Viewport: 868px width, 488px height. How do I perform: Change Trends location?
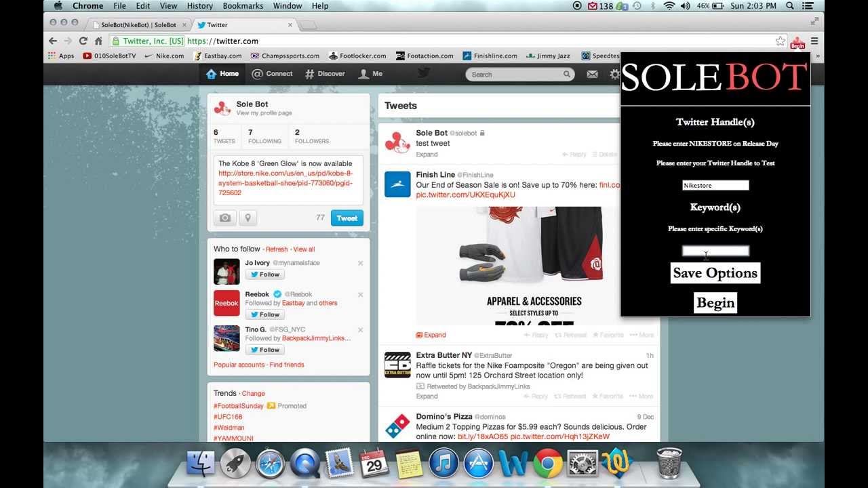254,393
